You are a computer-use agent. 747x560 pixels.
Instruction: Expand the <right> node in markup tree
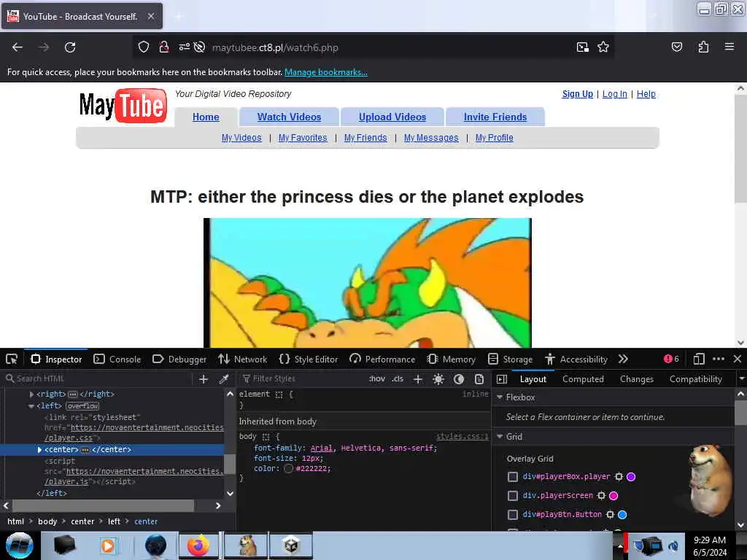tap(31, 394)
